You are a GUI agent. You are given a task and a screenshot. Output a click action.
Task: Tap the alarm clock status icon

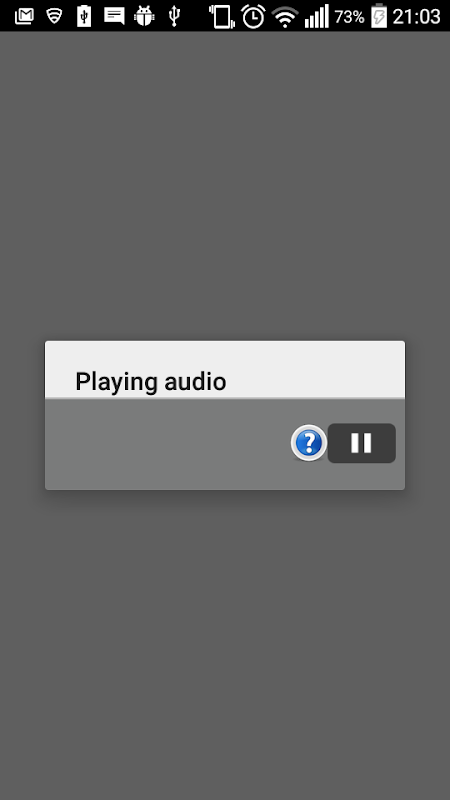[x=253, y=16]
